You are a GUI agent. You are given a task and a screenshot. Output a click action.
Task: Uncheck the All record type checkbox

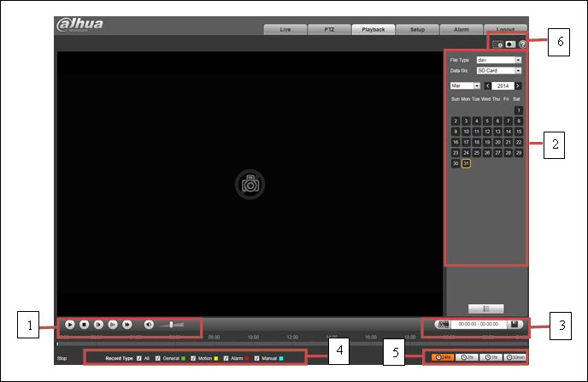coord(139,358)
